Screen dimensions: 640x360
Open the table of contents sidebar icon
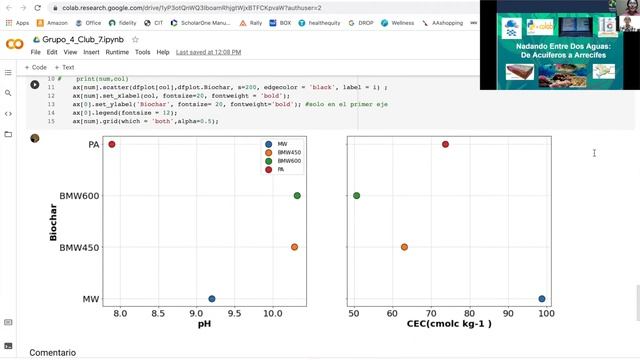coord(8,73)
